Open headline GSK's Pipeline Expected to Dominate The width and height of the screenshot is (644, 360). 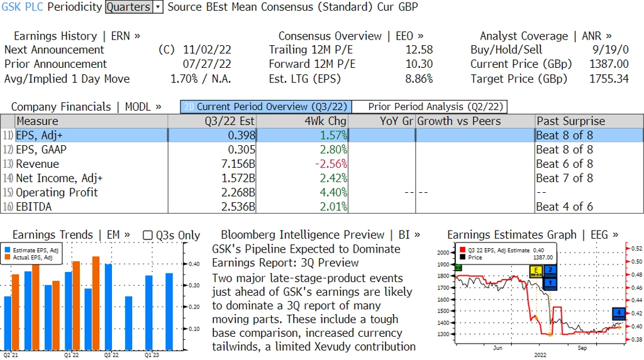coord(306,256)
